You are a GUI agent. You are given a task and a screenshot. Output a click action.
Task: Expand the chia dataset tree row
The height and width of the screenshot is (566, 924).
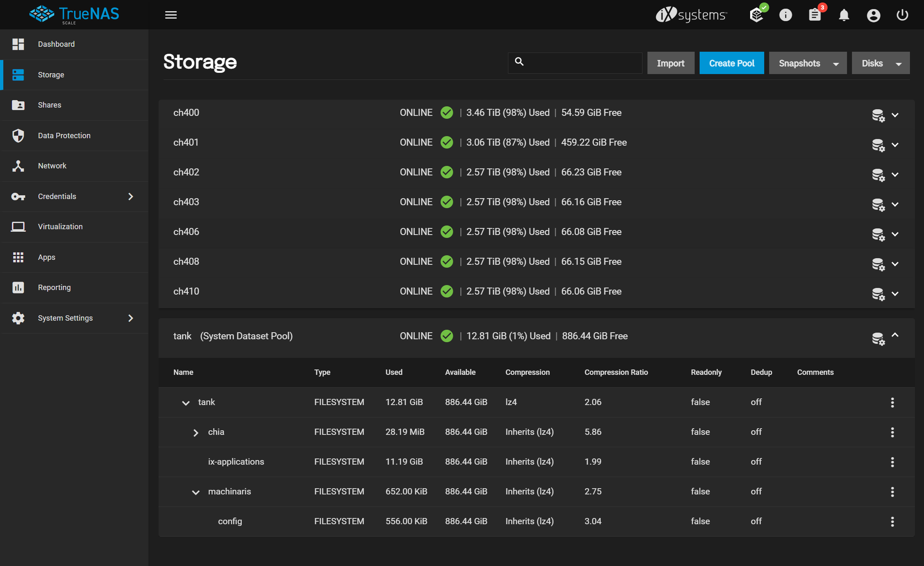click(x=196, y=432)
